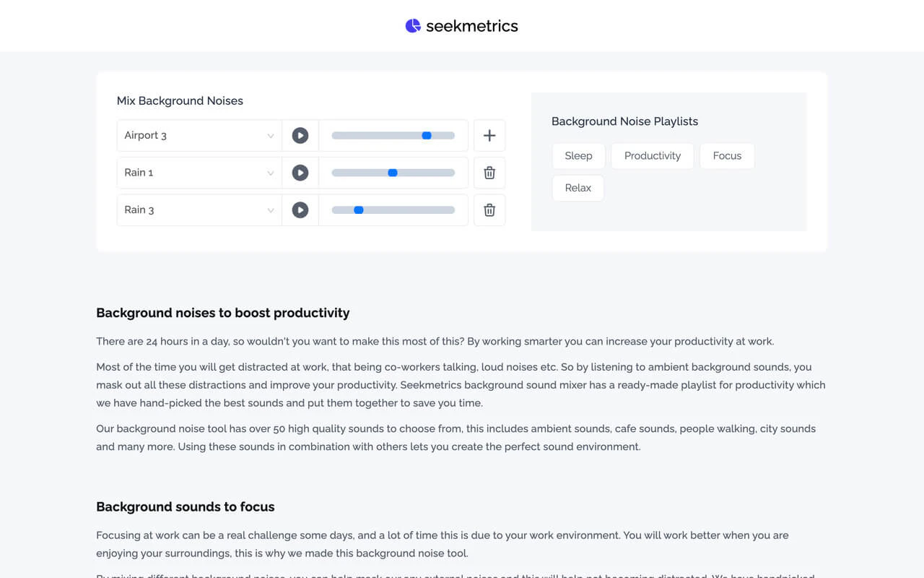Screen dimensions: 924x578
Task: Play the Rain 3 sound
Action: (300, 210)
